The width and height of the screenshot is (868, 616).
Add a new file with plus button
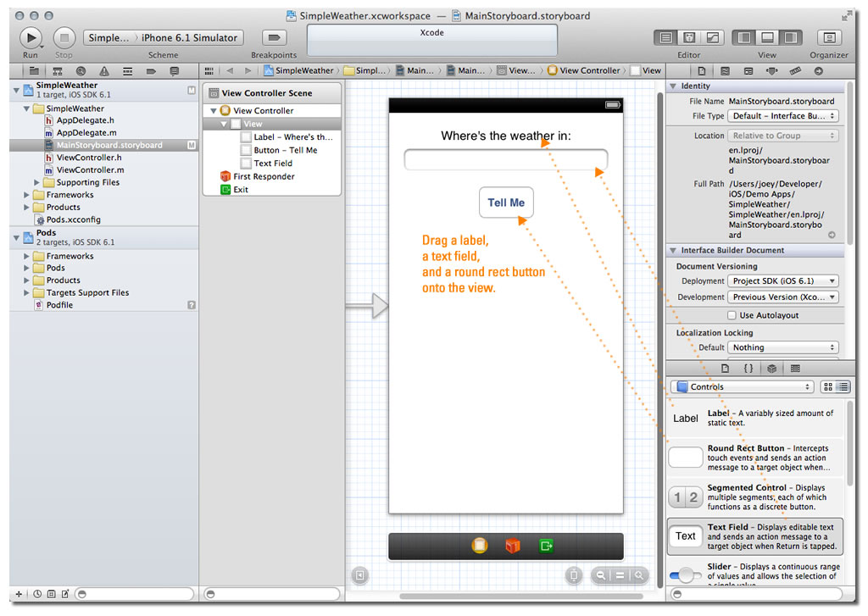click(x=19, y=594)
